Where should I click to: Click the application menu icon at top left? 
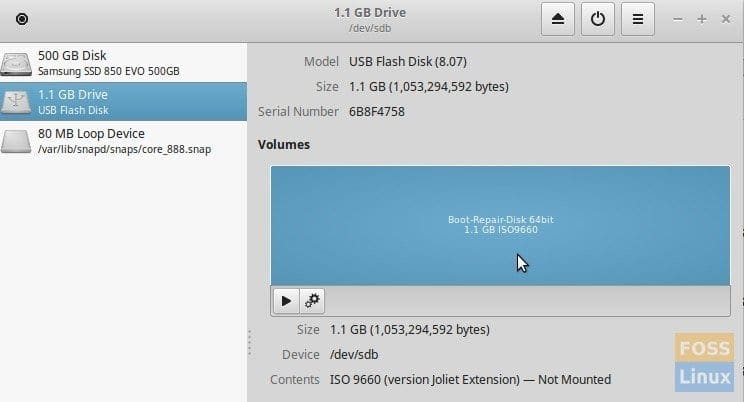click(22, 19)
